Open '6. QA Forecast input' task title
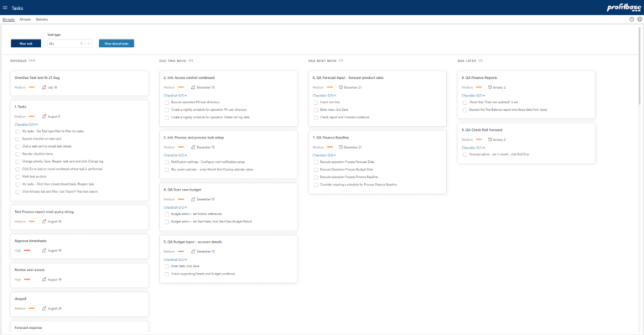The image size is (644, 335). (348, 78)
